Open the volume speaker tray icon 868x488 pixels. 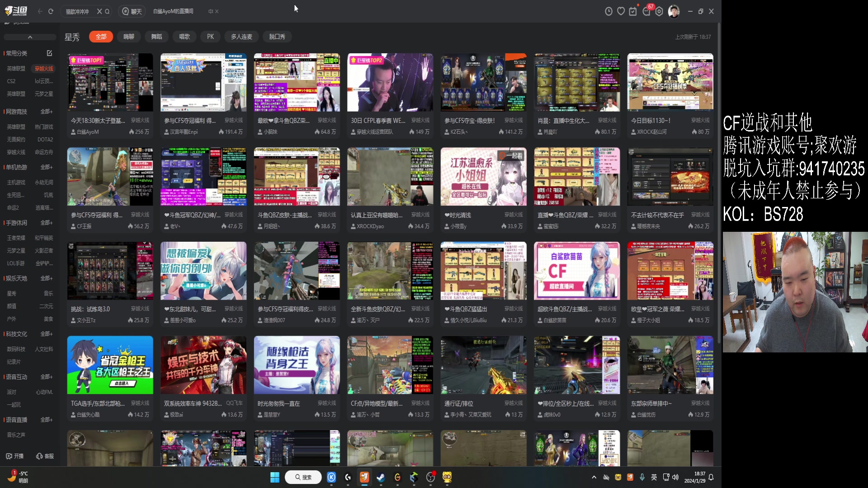click(675, 477)
